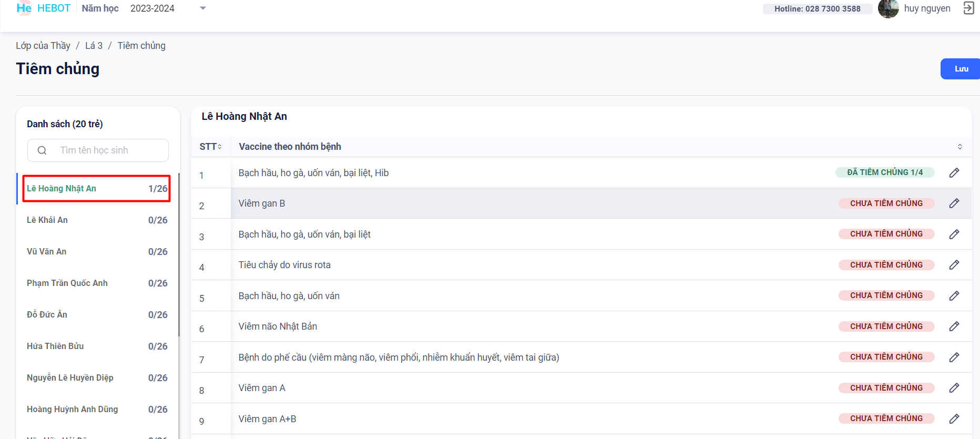Edit the first Bạch hầu Hib vaccine row
This screenshot has height=439, width=980.
(x=954, y=173)
